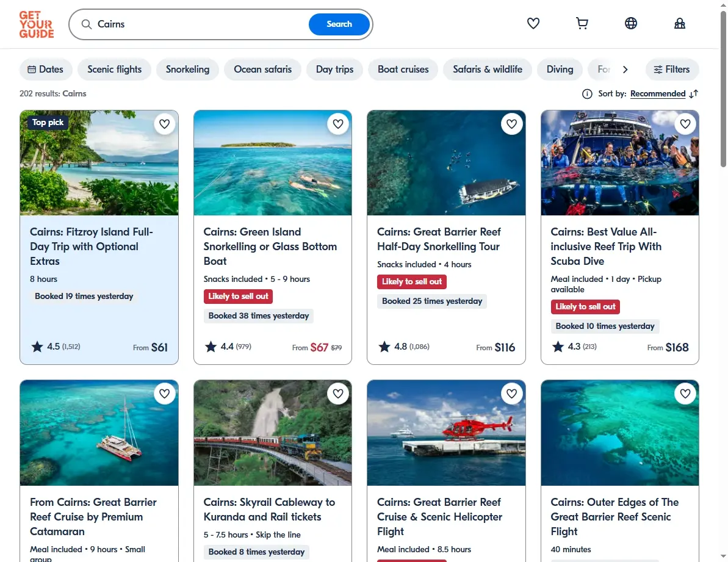Save Green Island Snorkelling to wishlist
Image resolution: width=728 pixels, height=562 pixels.
[x=338, y=124]
